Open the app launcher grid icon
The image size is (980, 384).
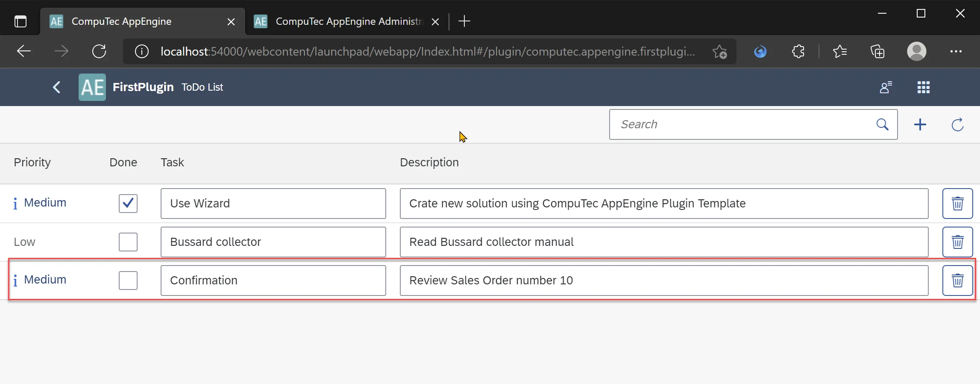(x=923, y=87)
